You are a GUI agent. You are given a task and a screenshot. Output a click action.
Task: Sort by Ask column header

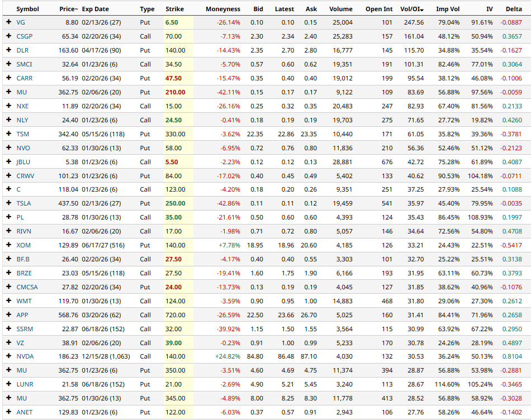(x=311, y=9)
